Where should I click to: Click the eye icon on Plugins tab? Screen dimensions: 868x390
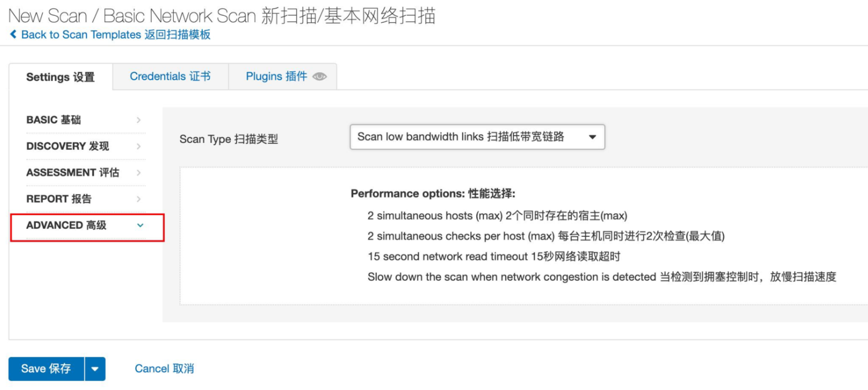click(320, 77)
